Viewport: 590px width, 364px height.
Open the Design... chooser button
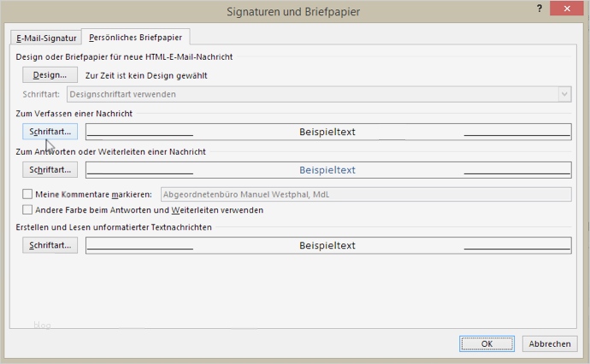click(50, 75)
